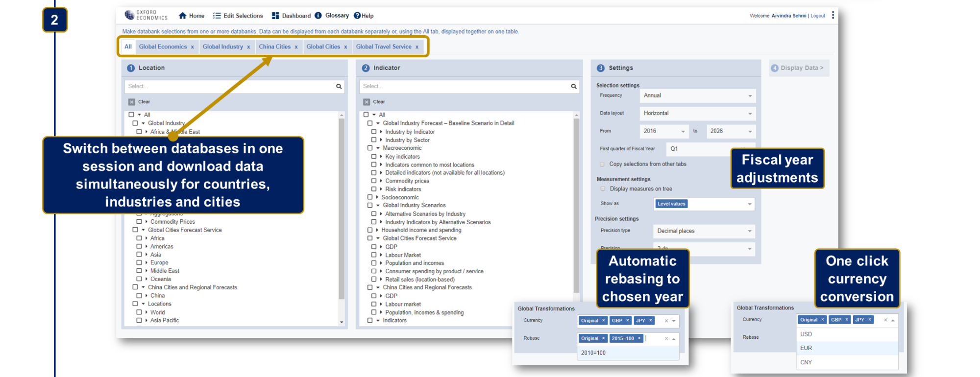Close the Global Economics tab with its x
This screenshot has width=980, height=377.
(193, 47)
